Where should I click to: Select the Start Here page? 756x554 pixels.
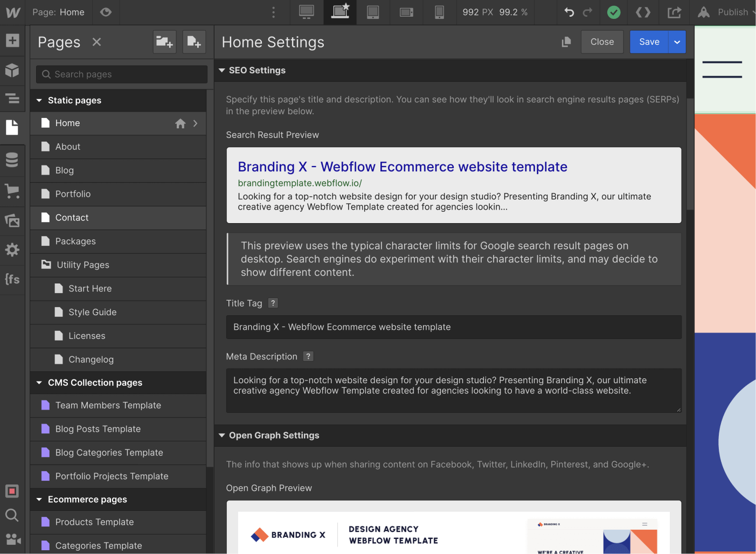[x=118, y=289]
